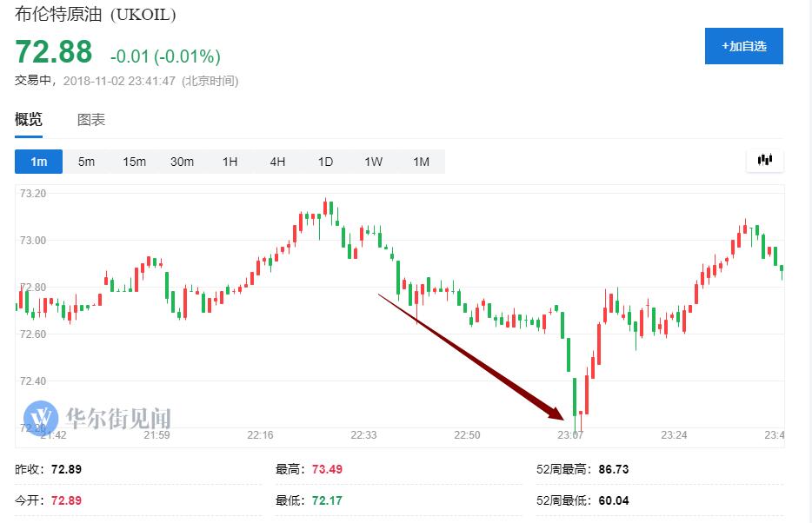Click the 72.88 current price figure

(x=54, y=52)
